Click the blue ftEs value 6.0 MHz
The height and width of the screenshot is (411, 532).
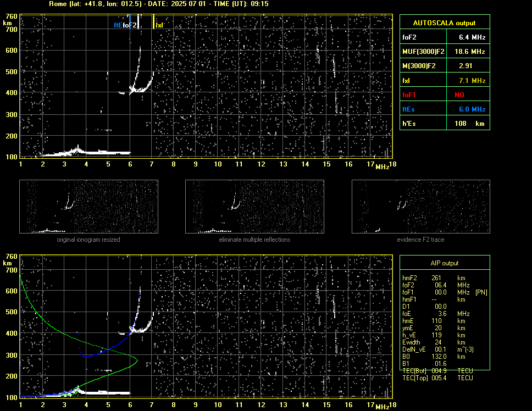coord(472,109)
